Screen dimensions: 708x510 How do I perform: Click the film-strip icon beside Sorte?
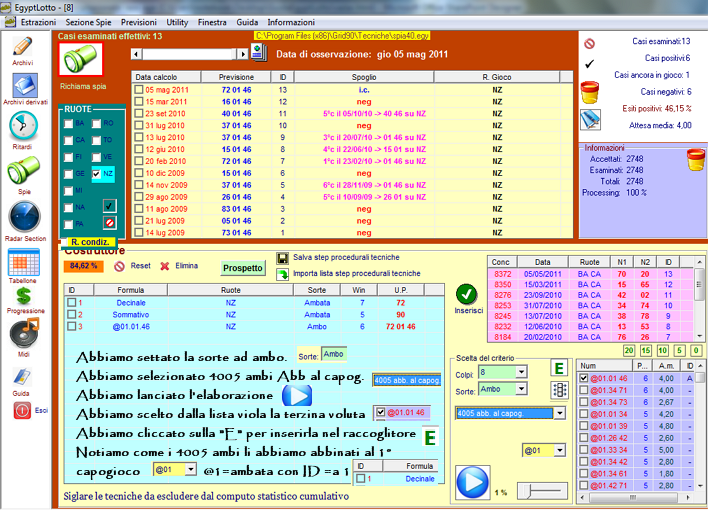click(x=560, y=390)
